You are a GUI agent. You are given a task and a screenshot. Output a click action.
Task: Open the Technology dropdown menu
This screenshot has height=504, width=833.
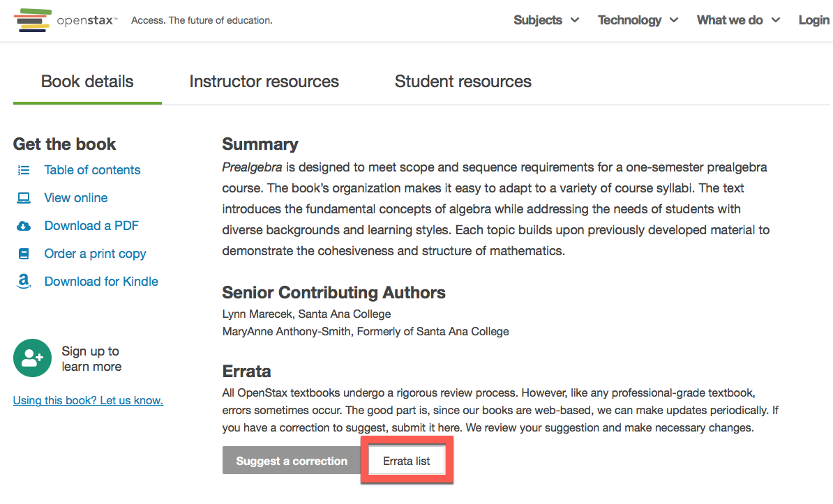637,20
